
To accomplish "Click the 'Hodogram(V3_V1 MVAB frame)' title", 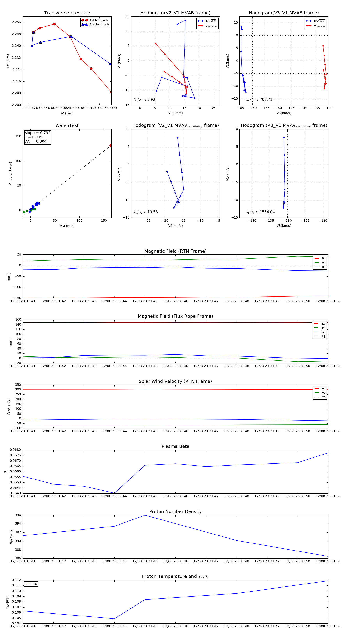I will pos(284,13).
